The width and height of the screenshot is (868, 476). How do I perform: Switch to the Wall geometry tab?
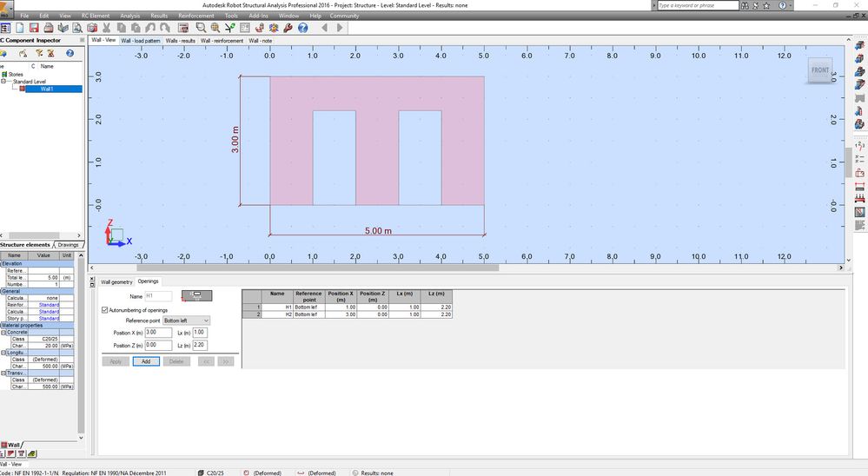pyautogui.click(x=116, y=281)
